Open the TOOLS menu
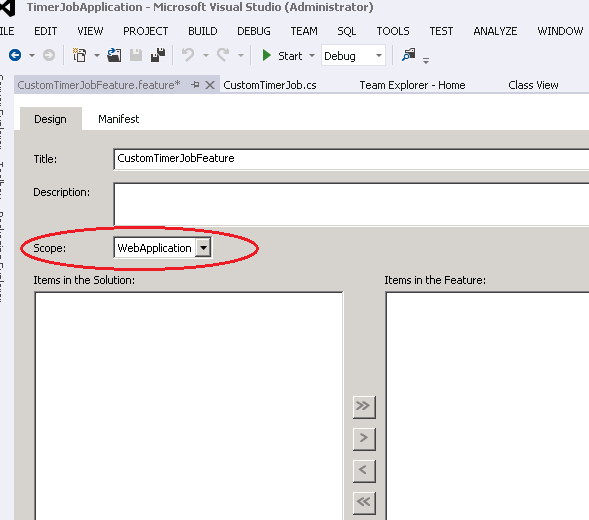Image resolution: width=589 pixels, height=520 pixels. pyautogui.click(x=393, y=31)
